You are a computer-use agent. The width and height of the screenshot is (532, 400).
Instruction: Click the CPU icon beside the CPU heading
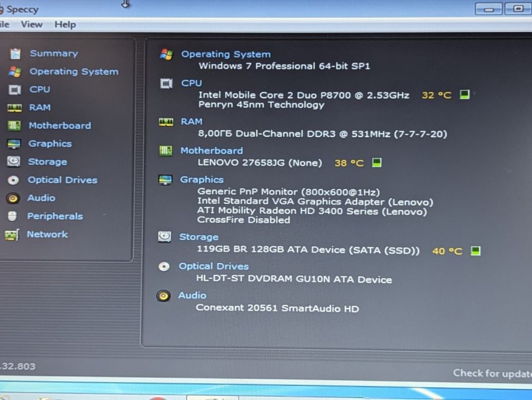(166, 83)
